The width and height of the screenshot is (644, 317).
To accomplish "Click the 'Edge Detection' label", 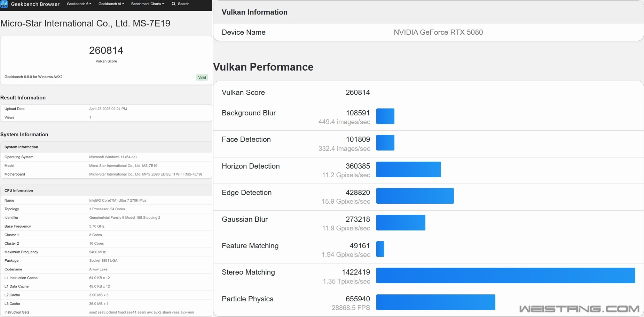I will point(246,193).
